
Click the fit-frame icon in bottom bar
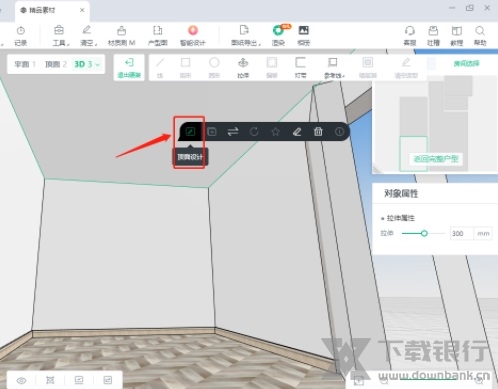50,380
